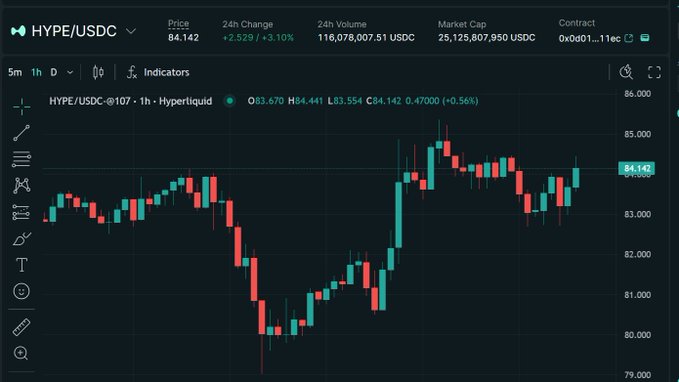Click the 82.000 price axis label
Screen dimensions: 679x382
point(637,254)
